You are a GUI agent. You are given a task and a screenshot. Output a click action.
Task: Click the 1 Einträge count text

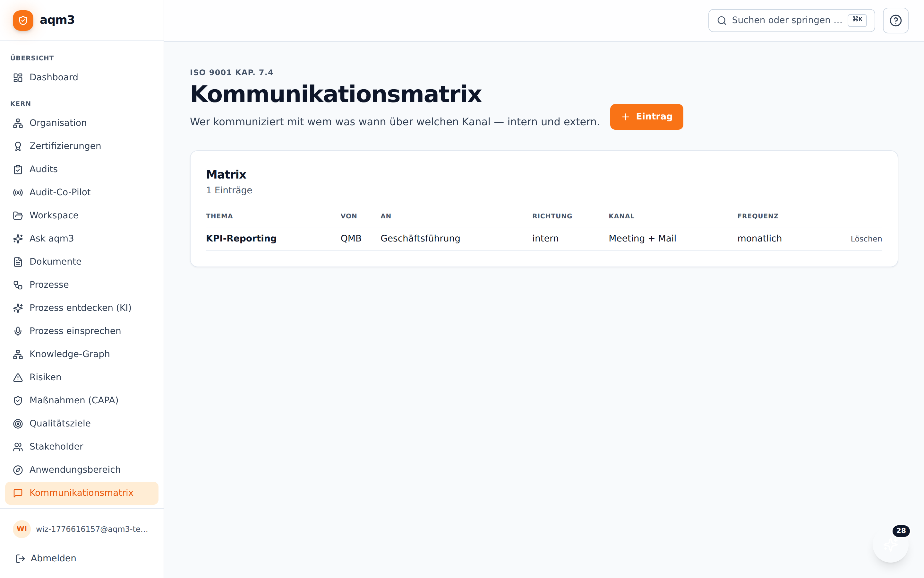229,190
